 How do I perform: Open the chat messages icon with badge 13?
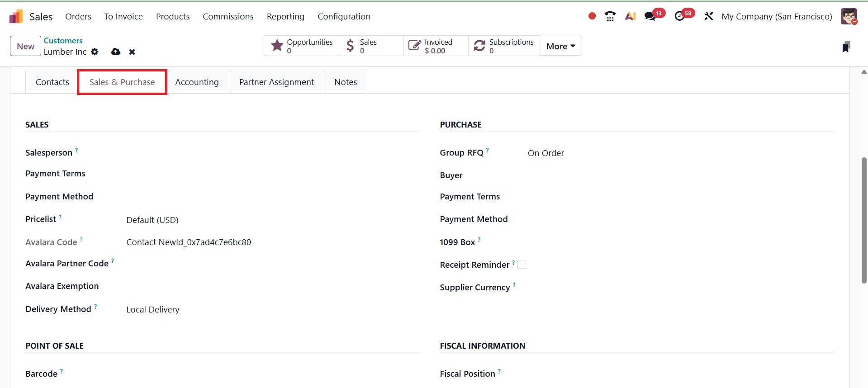(650, 16)
